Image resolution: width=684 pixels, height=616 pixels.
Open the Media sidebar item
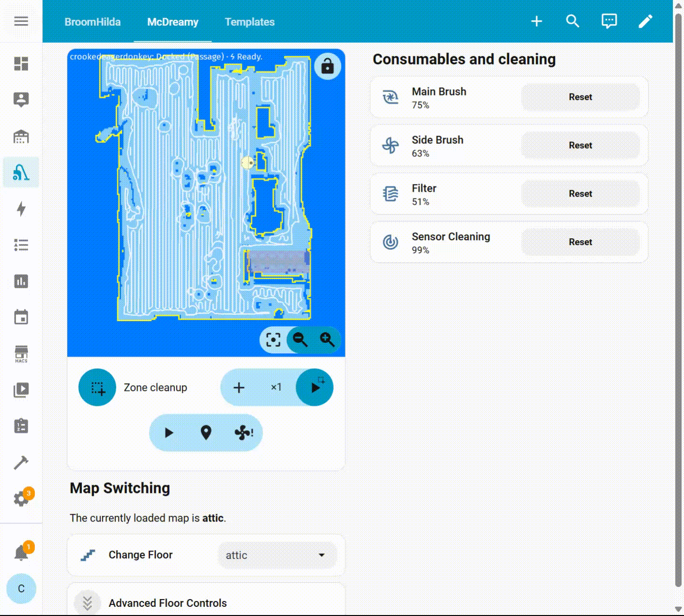[21, 390]
